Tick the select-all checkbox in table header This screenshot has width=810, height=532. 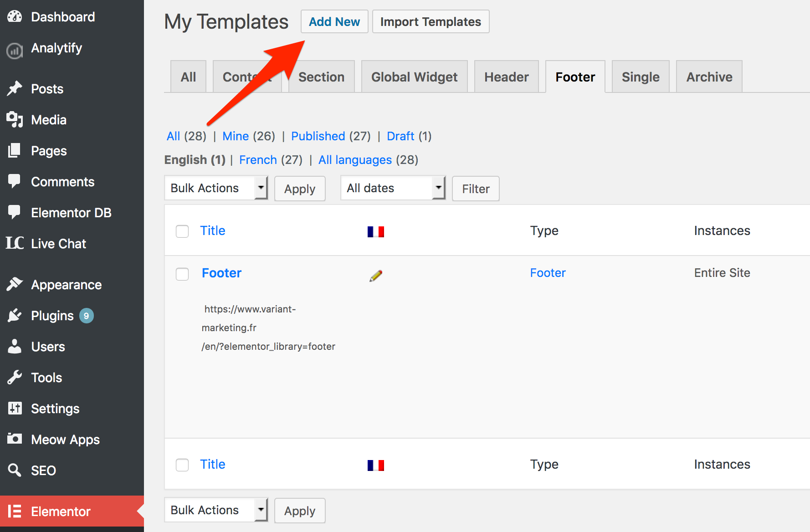tap(182, 231)
